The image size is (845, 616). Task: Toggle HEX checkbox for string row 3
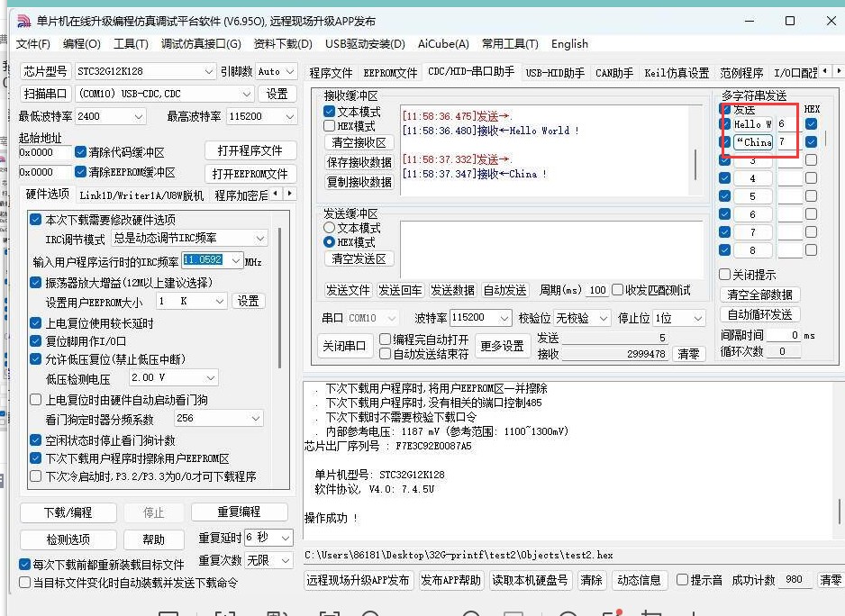[811, 160]
